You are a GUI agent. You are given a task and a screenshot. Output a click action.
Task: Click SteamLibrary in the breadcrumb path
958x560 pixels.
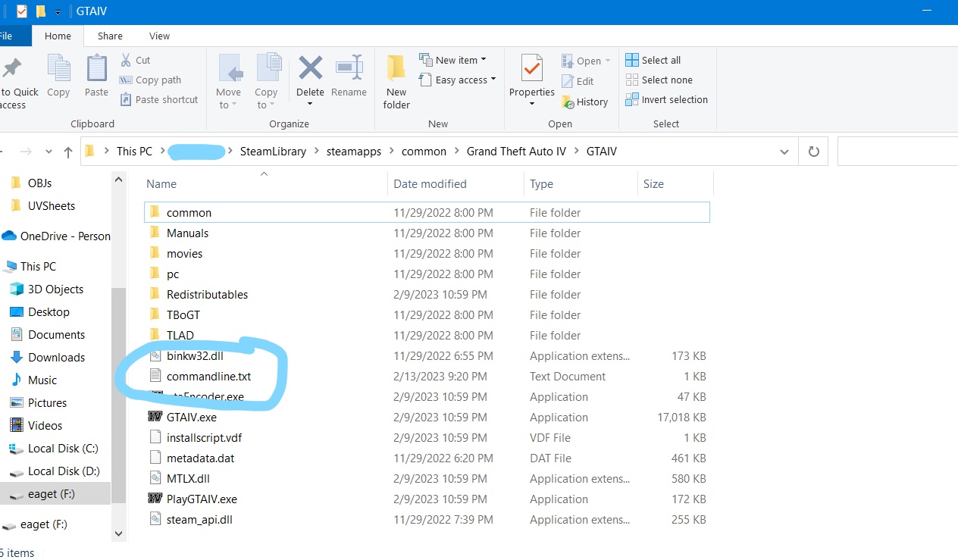pyautogui.click(x=273, y=152)
